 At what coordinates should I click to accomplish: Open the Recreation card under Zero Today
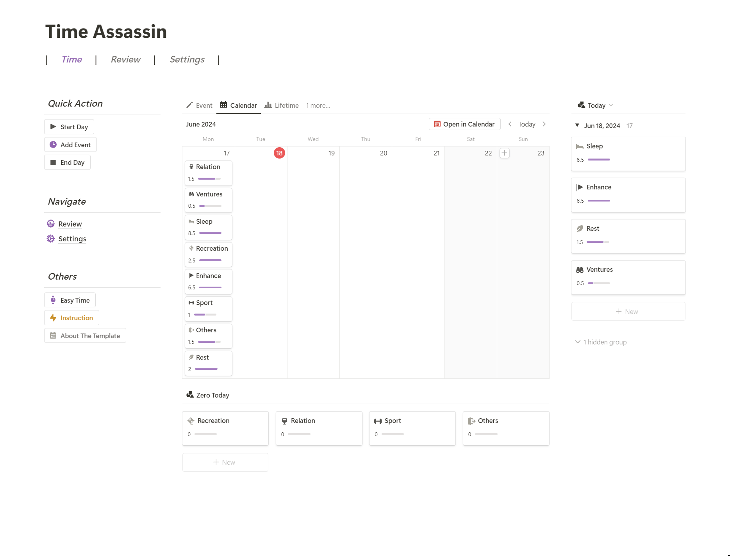pyautogui.click(x=225, y=428)
